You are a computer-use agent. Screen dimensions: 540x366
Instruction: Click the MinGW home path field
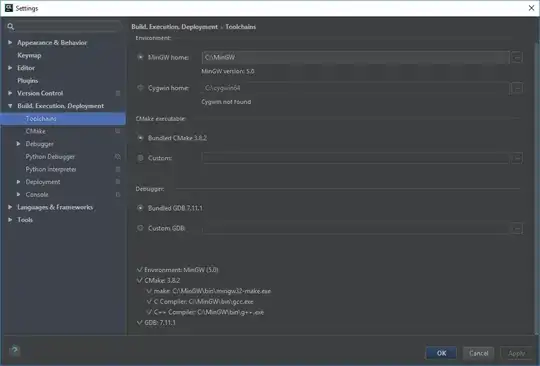pos(355,57)
